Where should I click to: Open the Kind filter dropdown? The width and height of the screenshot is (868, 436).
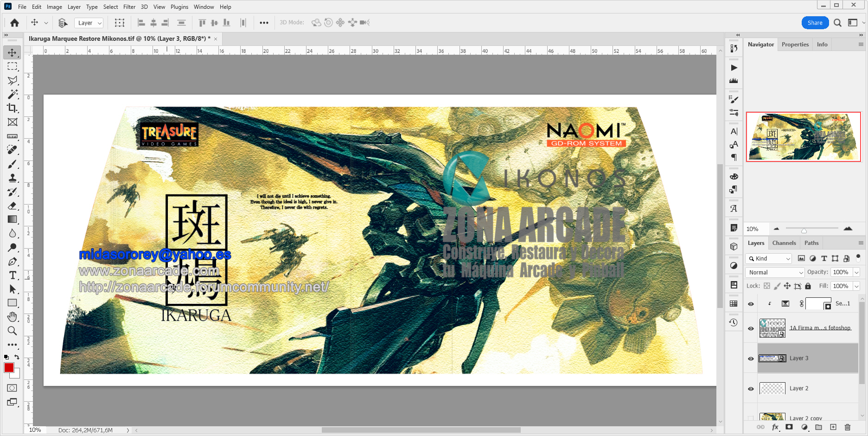[768, 258]
